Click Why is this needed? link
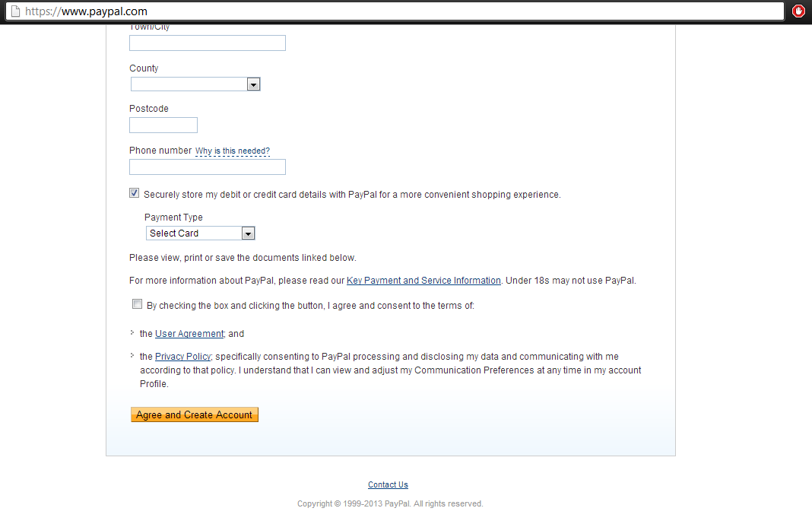Screen dimensions: 812x524 (233, 151)
